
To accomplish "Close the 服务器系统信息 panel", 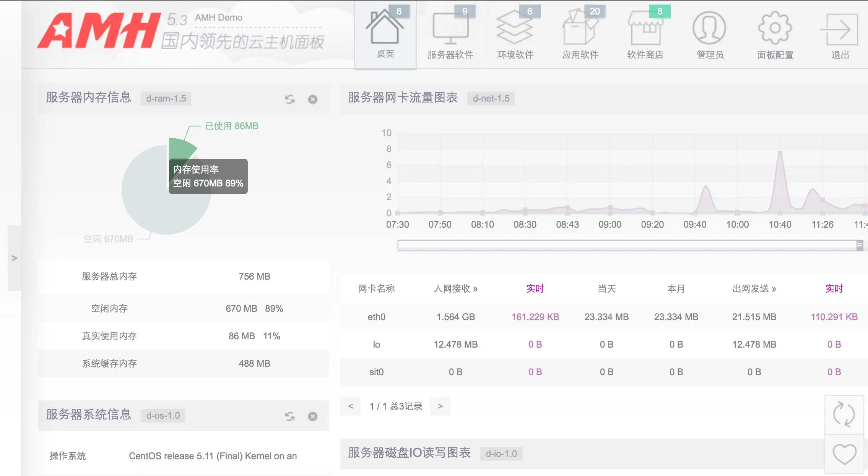I will [313, 416].
